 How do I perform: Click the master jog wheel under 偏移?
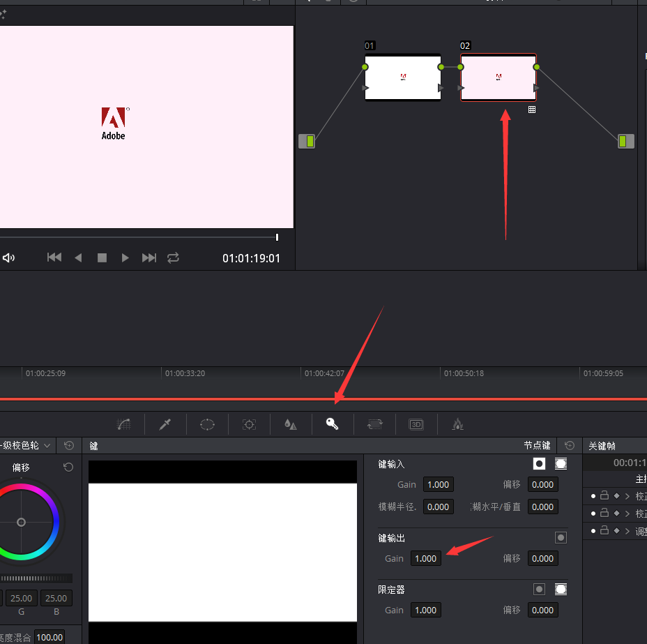click(36, 578)
